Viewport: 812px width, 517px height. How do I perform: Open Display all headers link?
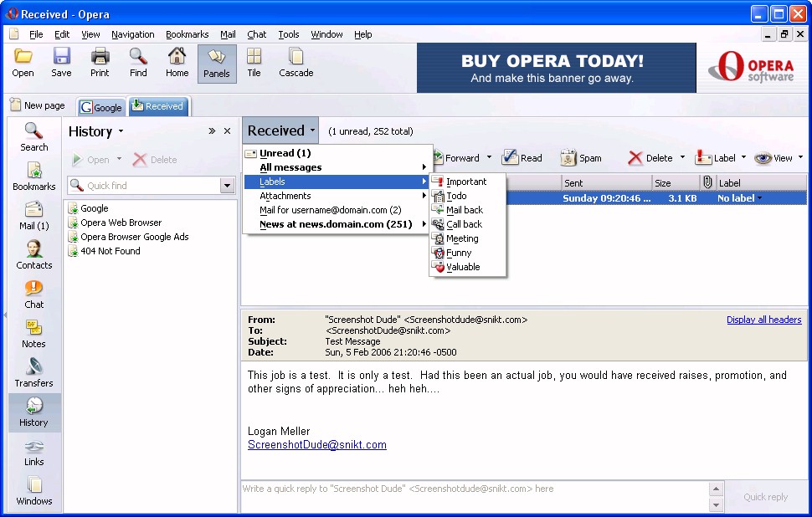[763, 320]
